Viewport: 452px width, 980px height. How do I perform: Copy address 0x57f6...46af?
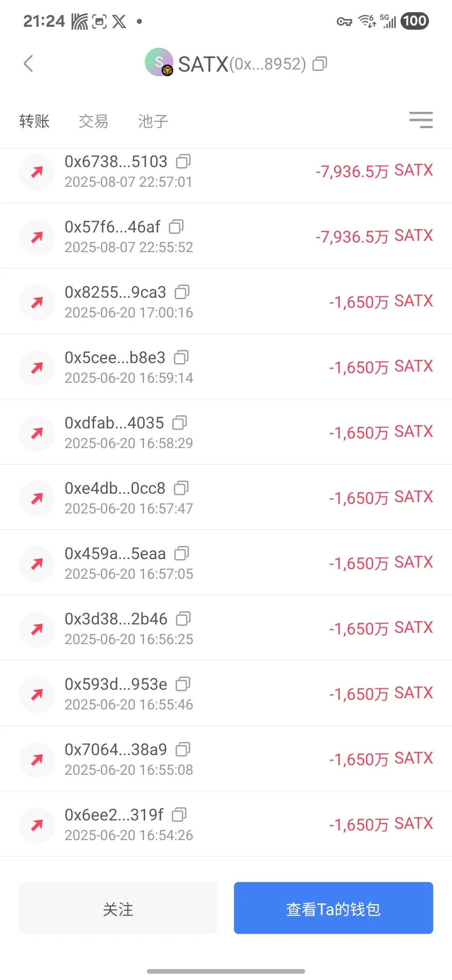click(176, 227)
